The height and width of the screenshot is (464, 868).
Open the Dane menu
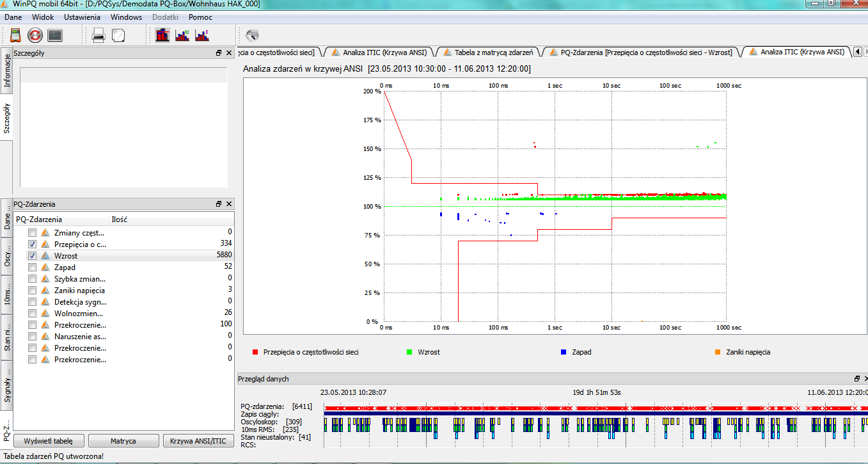point(13,17)
